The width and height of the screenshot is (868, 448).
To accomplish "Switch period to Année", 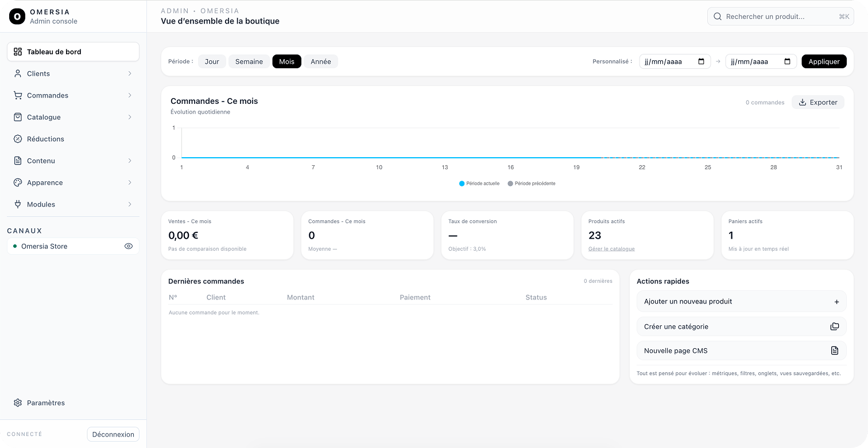I will click(320, 61).
